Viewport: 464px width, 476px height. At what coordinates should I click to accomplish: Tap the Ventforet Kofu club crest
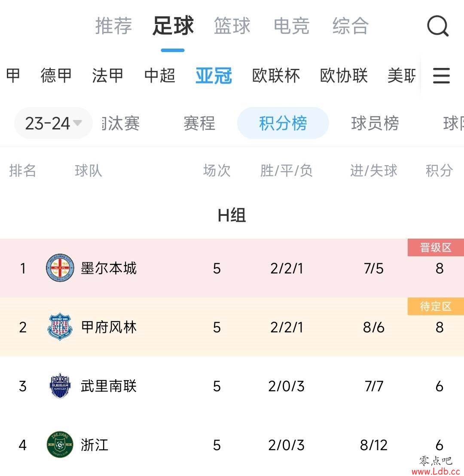(x=60, y=327)
